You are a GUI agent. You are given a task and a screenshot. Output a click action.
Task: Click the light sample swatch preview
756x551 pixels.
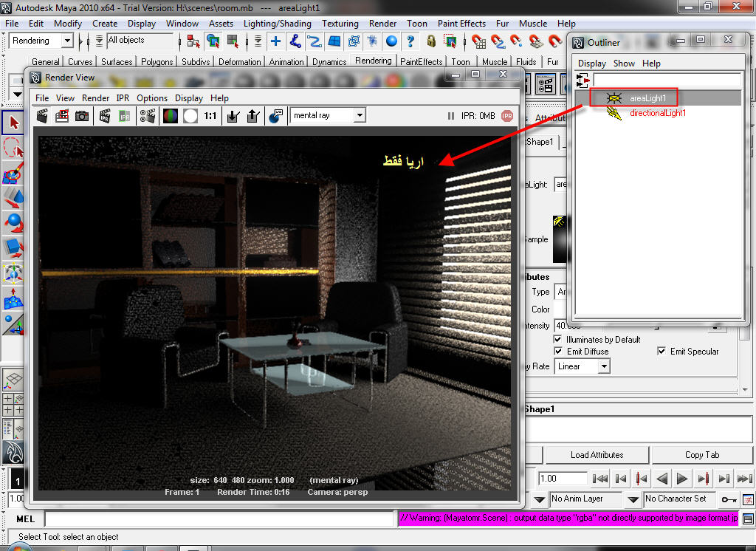(x=560, y=239)
